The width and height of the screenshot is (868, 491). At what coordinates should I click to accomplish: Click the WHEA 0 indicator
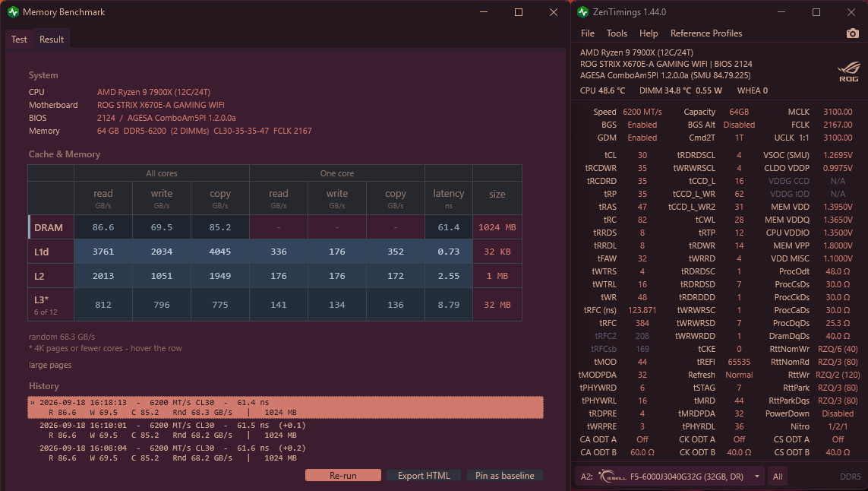753,90
